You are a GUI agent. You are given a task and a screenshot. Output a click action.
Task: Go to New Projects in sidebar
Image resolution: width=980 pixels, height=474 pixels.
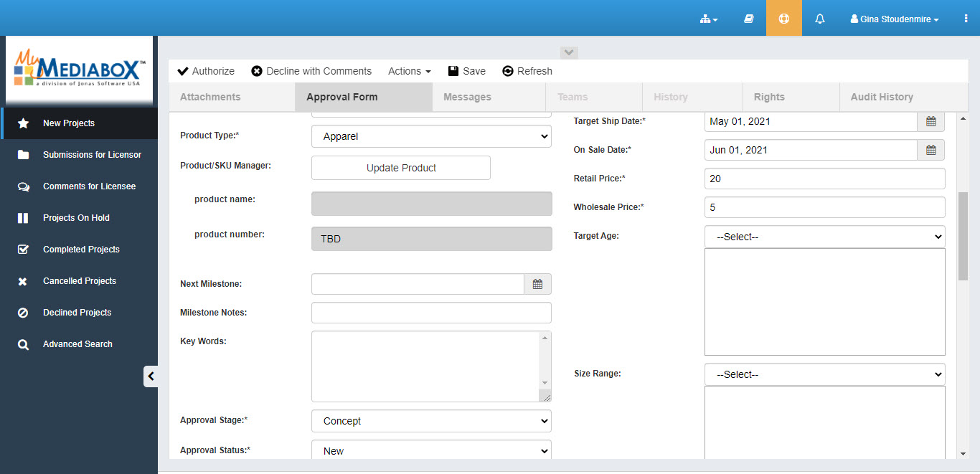pyautogui.click(x=79, y=123)
